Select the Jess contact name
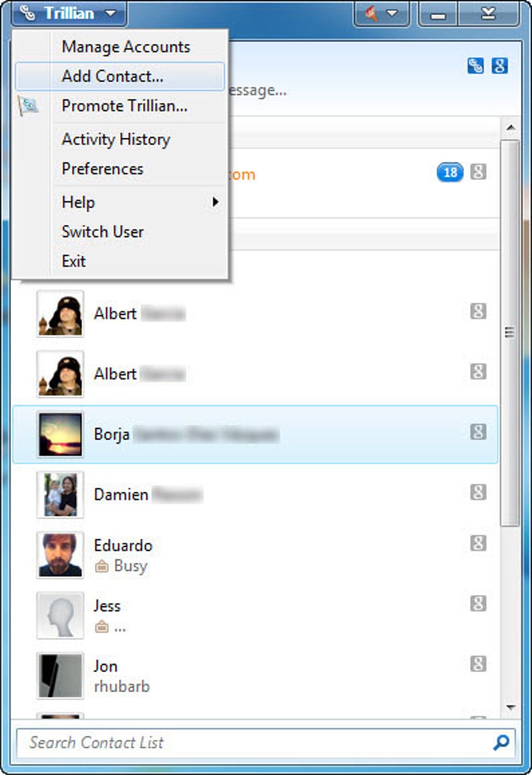 click(x=107, y=606)
